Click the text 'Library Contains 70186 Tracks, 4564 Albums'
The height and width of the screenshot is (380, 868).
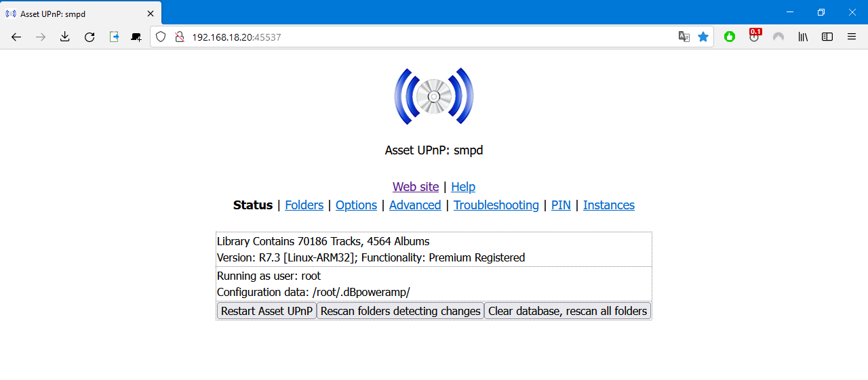[x=323, y=241]
